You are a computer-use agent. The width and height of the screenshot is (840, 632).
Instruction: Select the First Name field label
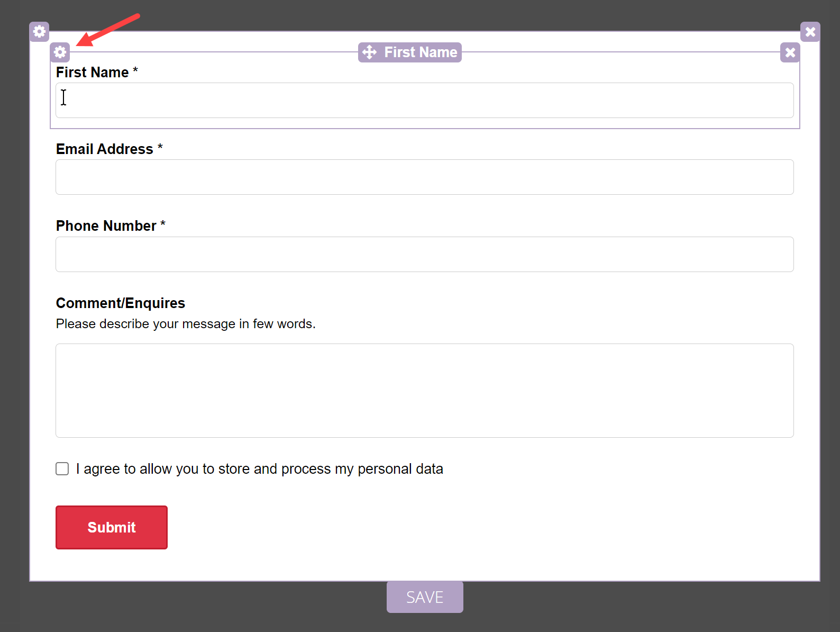pyautogui.click(x=93, y=73)
